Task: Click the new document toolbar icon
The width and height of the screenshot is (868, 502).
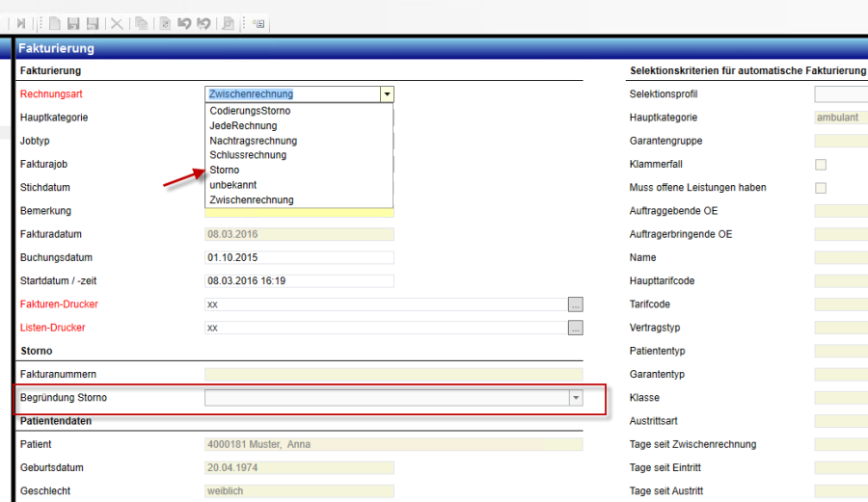Action: click(x=55, y=23)
